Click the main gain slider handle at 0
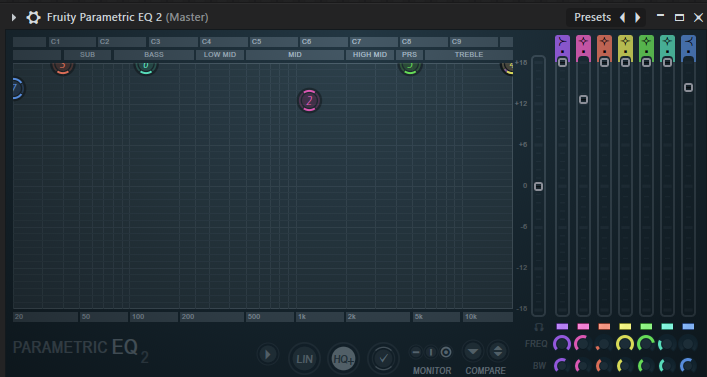This screenshot has width=707, height=377. point(538,186)
